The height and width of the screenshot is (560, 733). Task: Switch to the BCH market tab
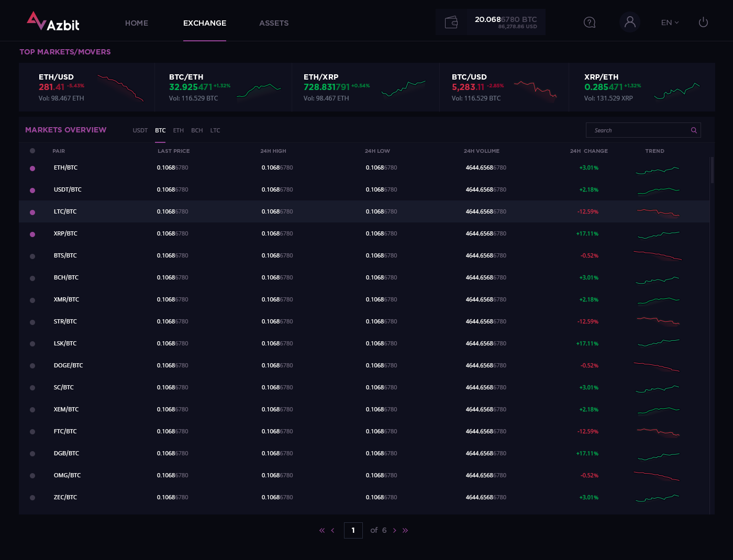[197, 130]
